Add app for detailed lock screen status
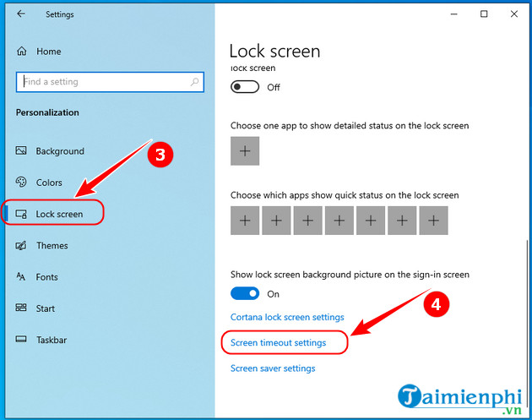 pyautogui.click(x=245, y=151)
